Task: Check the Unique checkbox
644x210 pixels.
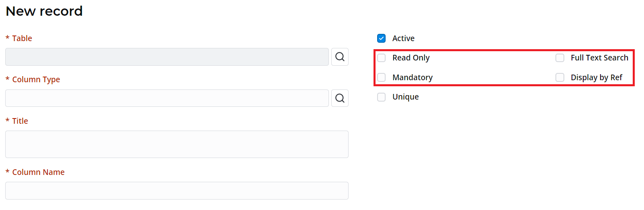Action: [x=382, y=97]
